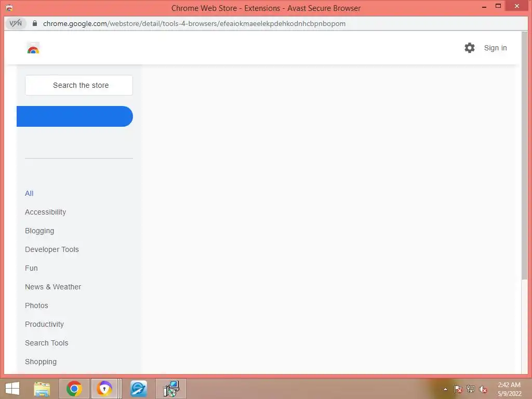Open the network status tray icon
Screen dimensions: 532x399
(x=471, y=389)
